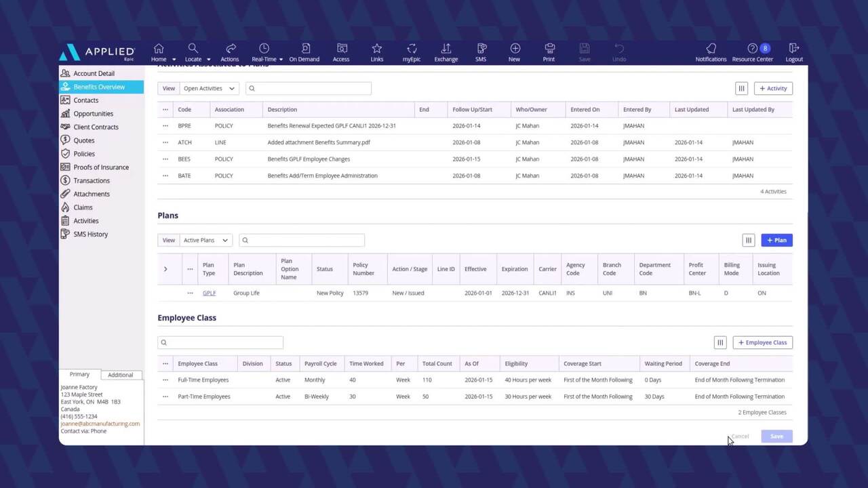The width and height of the screenshot is (868, 488).
Task: Expand the Active Plans view dropdown
Action: [x=205, y=240]
